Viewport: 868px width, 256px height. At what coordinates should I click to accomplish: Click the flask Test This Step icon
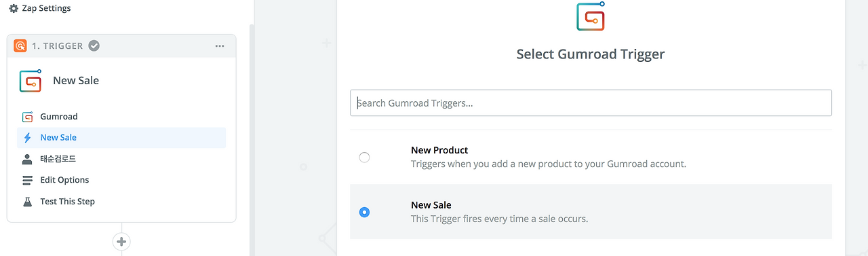(x=27, y=202)
